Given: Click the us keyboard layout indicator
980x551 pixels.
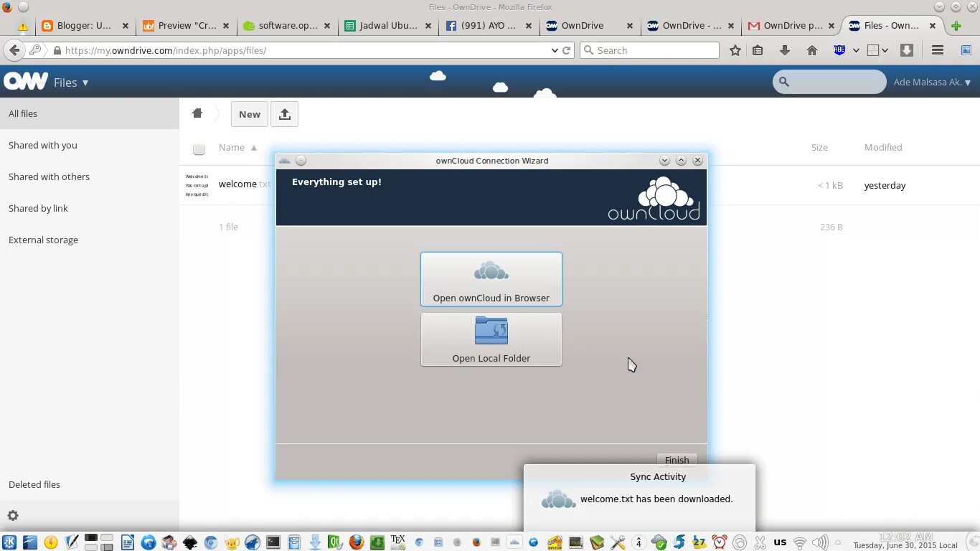Looking at the screenshot, I should tap(780, 542).
